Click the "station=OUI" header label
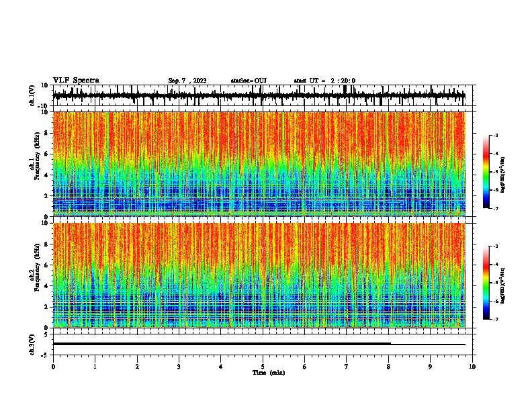 [x=249, y=81]
